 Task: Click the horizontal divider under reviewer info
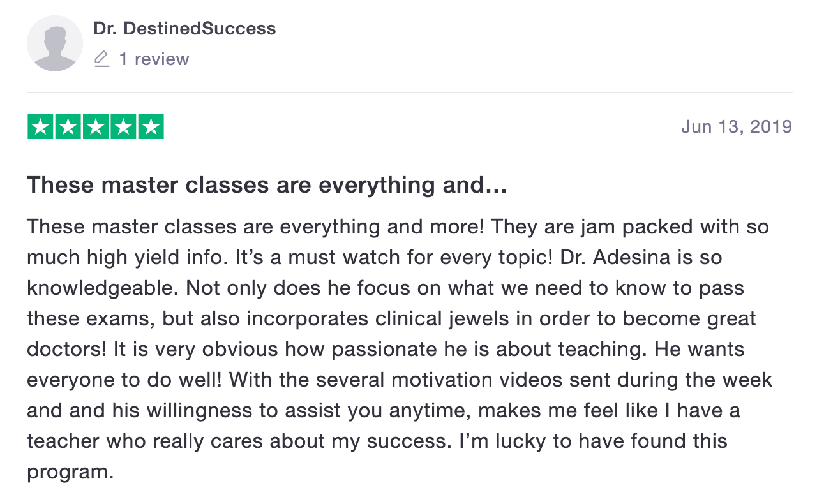pos(409,93)
